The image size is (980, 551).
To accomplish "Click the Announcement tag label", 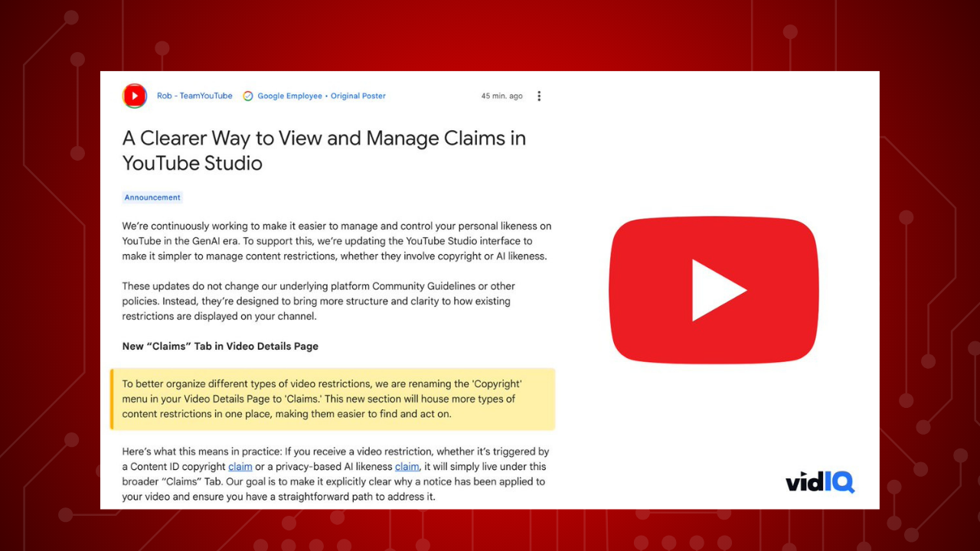I will 152,197.
